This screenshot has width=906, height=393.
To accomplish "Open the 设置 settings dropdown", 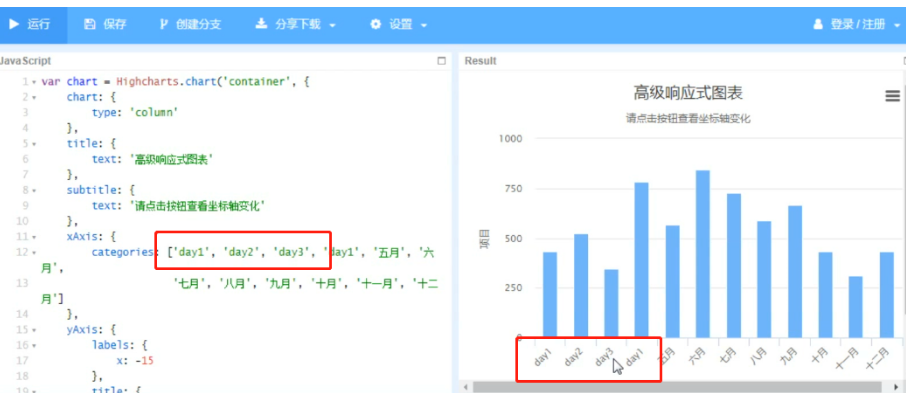I will (399, 24).
